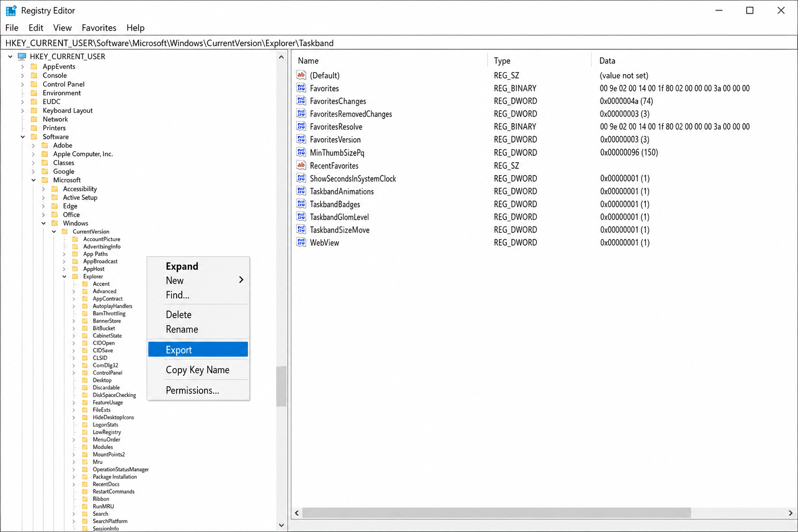Click the tree pane vertical scrollbar thumb
This screenshot has width=798, height=532.
[282, 386]
